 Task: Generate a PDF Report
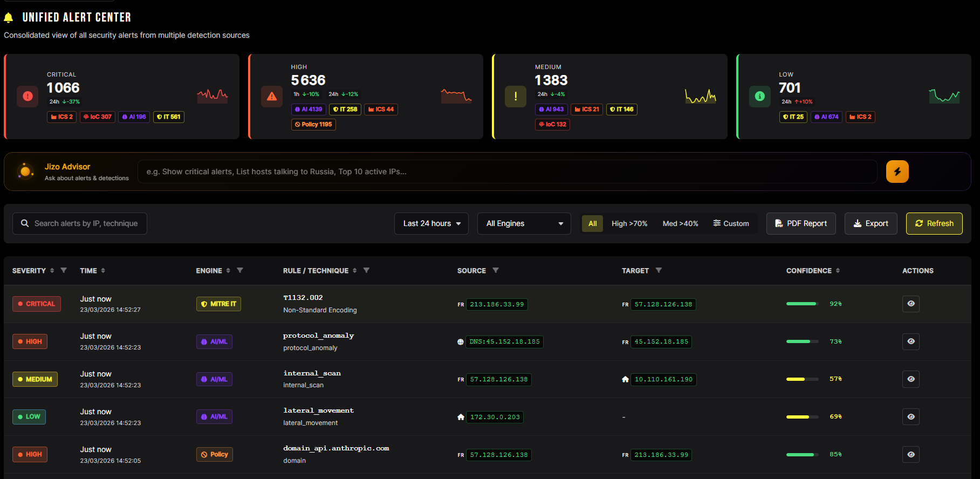coord(801,223)
